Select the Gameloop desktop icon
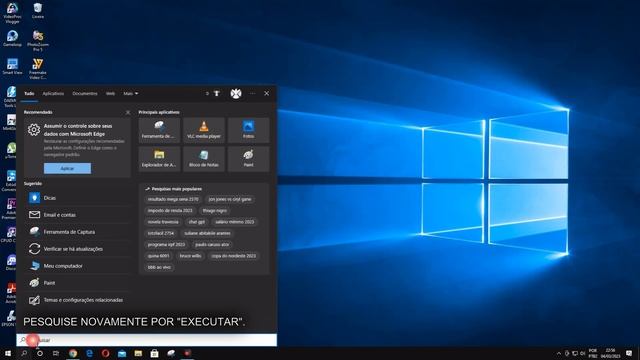 [x=12, y=38]
